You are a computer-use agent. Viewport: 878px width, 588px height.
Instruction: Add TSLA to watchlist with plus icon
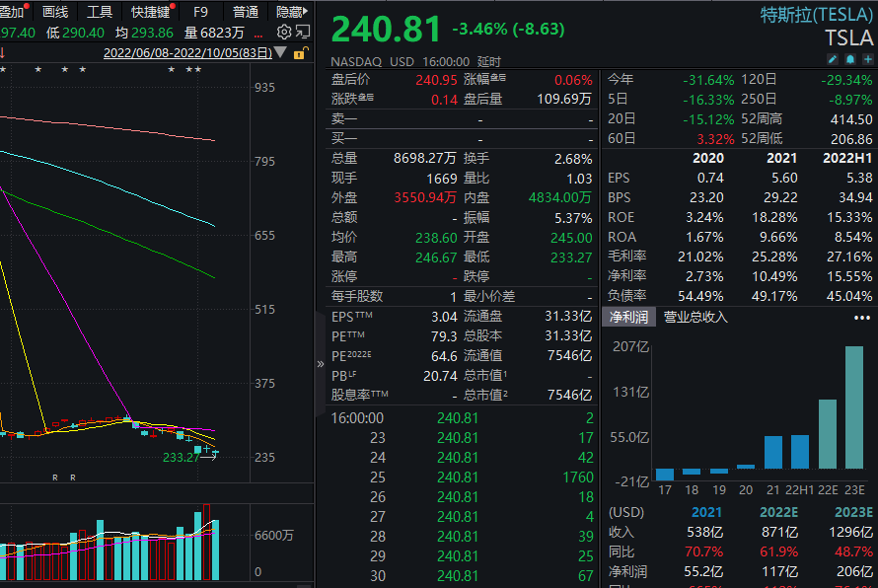pos(868,59)
